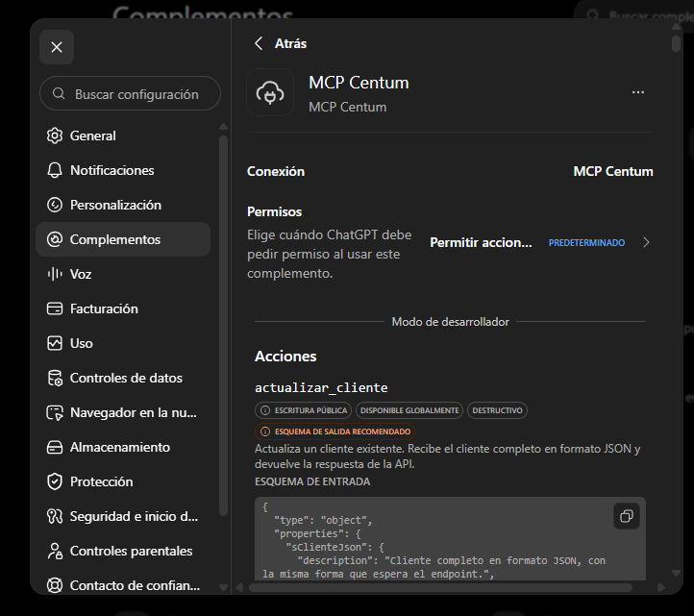The width and height of the screenshot is (694, 616).
Task: Click the sidebar scroll down arrow
Action: point(224,588)
